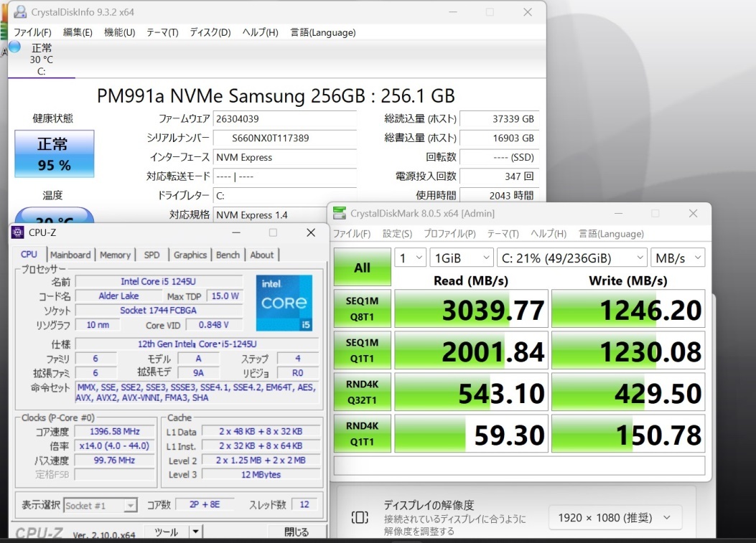
Task: Open the test count dropdown showing 1
Action: click(410, 258)
